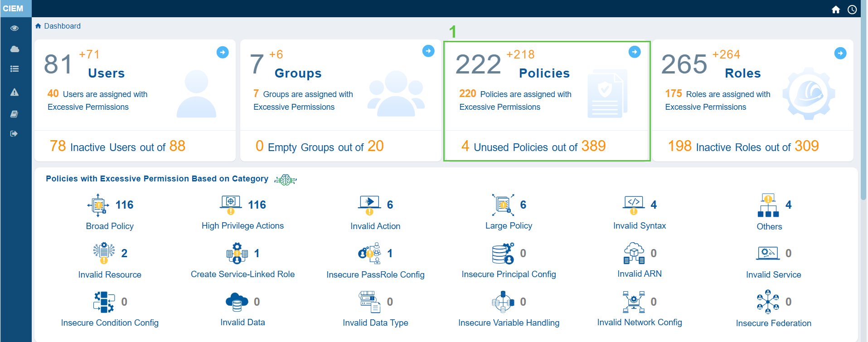Go to home via top-right house icon

(x=836, y=10)
